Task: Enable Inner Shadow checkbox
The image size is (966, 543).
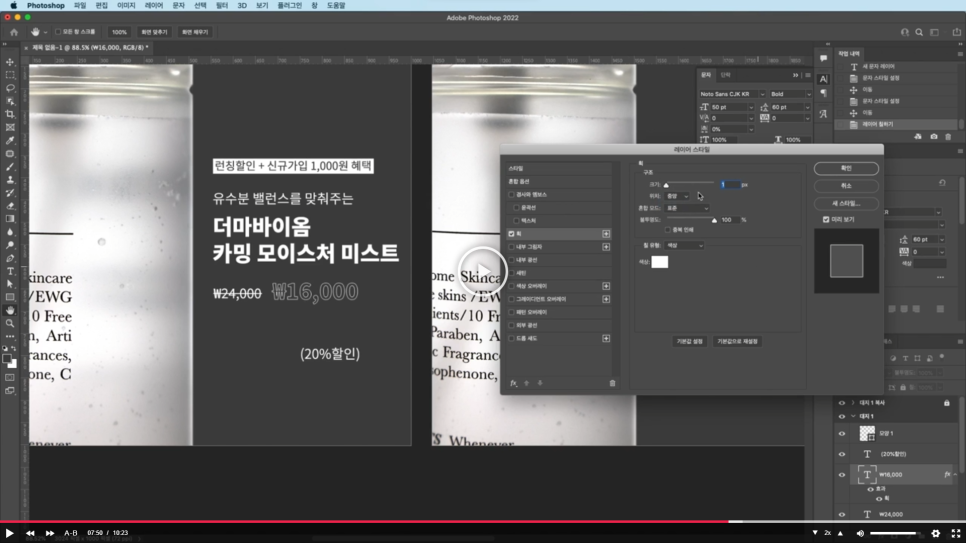Action: click(x=511, y=247)
